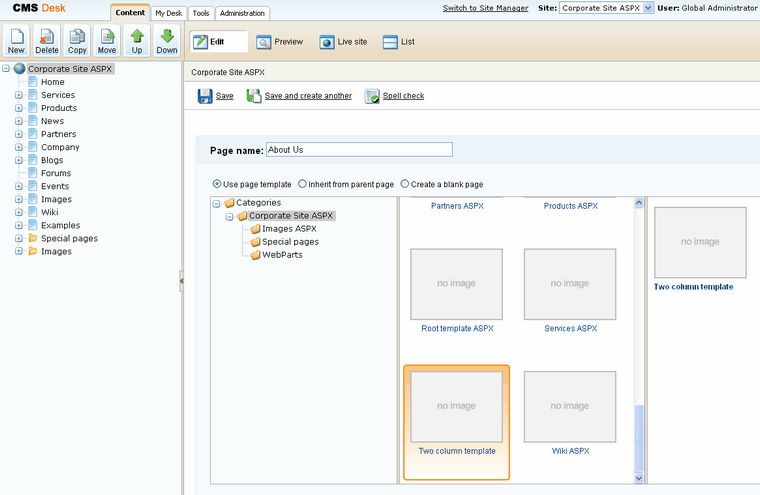
Task: Move document Down with green arrow
Action: pyautogui.click(x=167, y=41)
